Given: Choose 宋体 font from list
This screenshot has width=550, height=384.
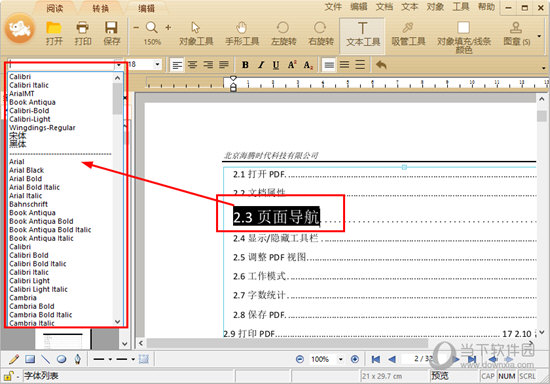Looking at the screenshot, I should [x=18, y=136].
